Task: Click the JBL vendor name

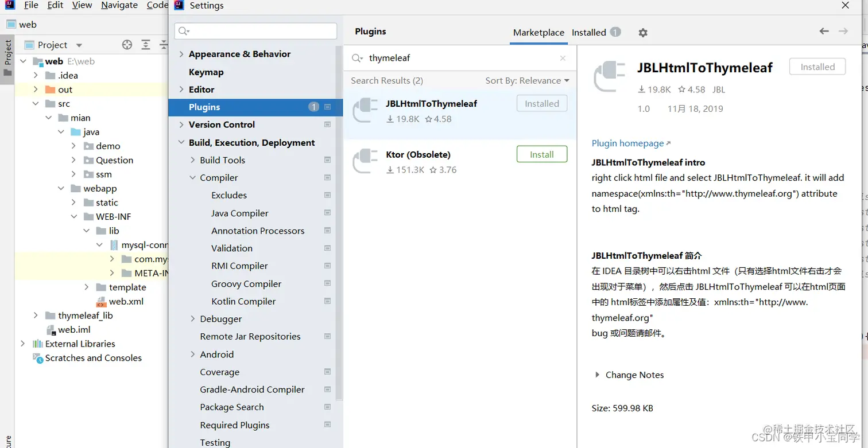Action: point(719,89)
